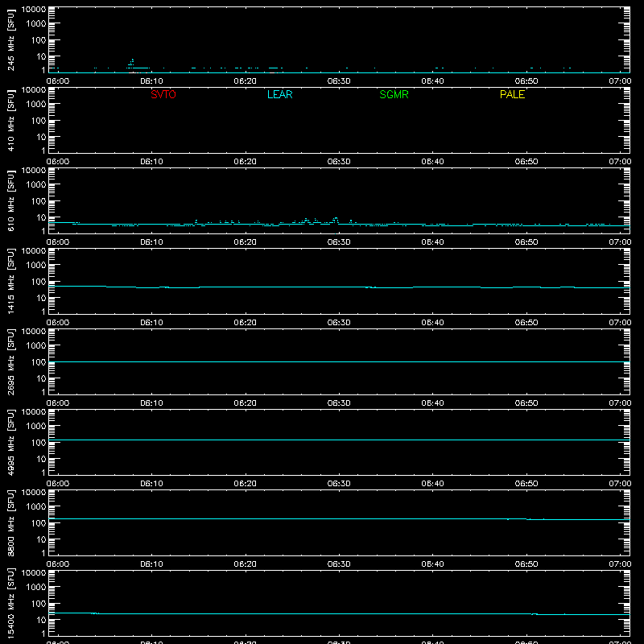Click 06:00 tick label under 610 MHz plot
The width and height of the screenshot is (644, 644).
click(58, 242)
